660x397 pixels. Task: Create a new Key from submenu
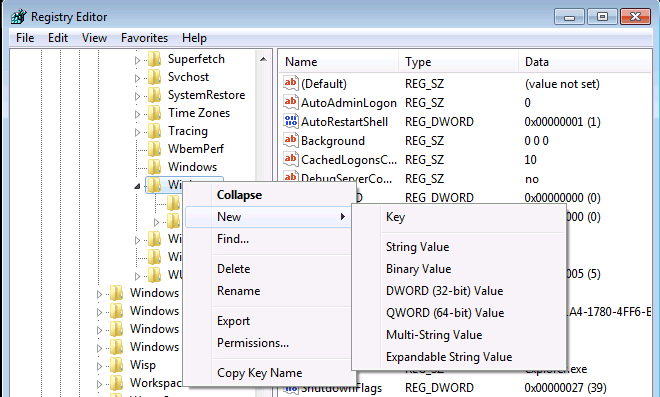pos(459,217)
